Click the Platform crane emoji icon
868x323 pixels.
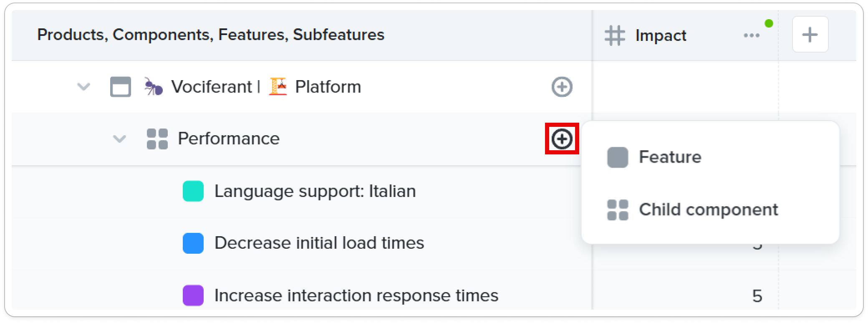click(x=278, y=86)
